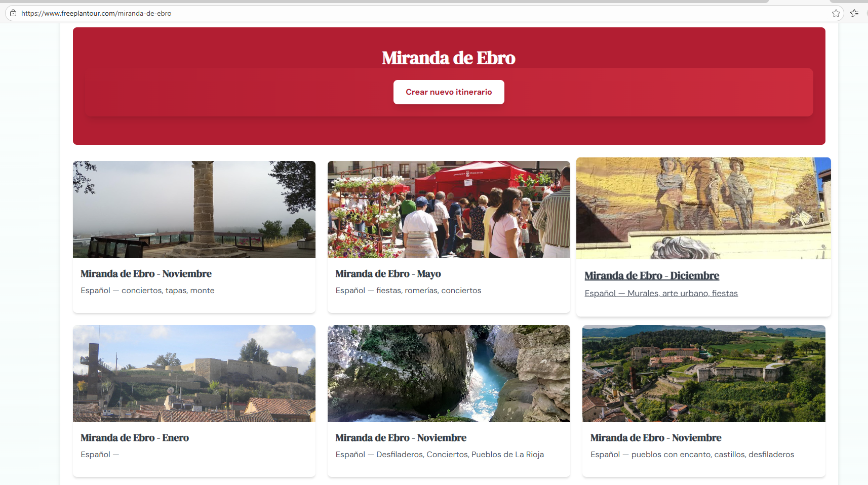The image size is (868, 485).
Task: Open the Miranda de Ebro - Enero title
Action: point(135,438)
